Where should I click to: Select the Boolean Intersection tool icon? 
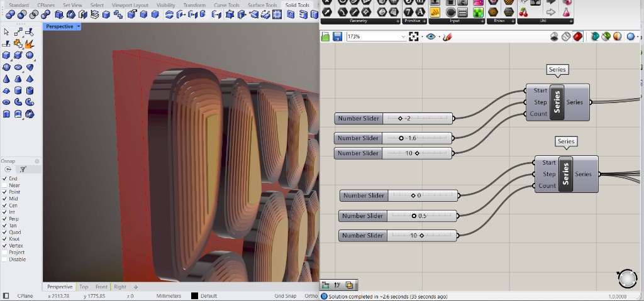point(34,15)
